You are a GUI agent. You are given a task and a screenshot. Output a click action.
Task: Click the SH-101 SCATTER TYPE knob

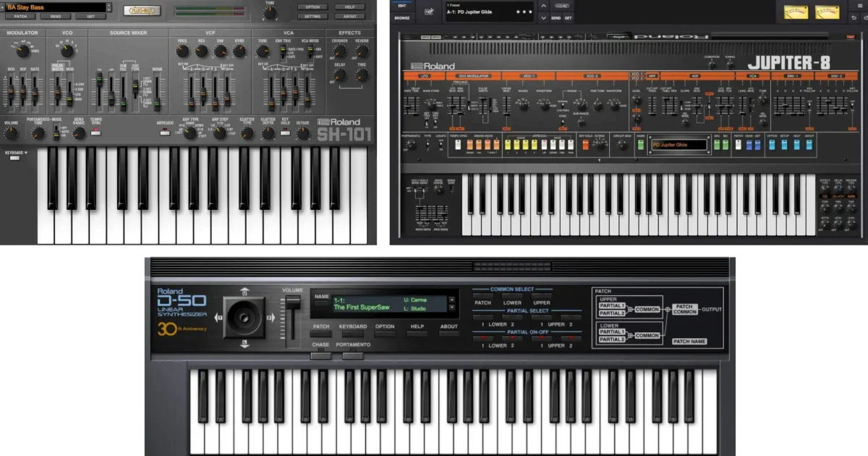pos(247,133)
